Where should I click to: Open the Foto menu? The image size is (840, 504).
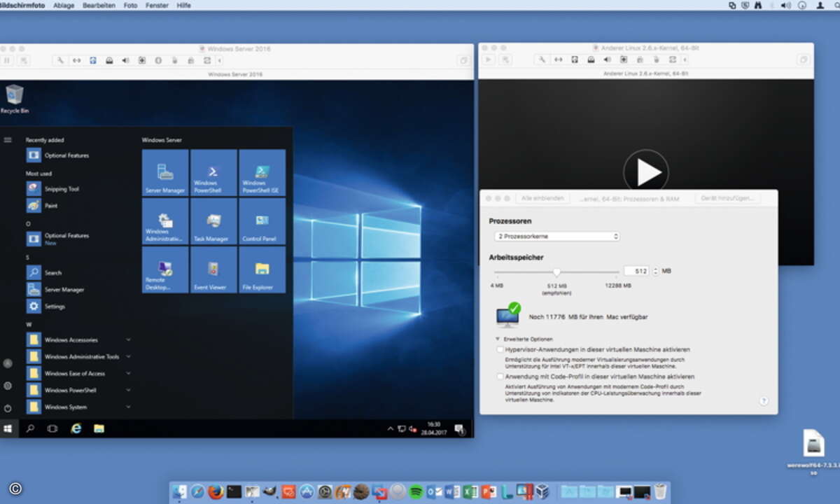130,5
